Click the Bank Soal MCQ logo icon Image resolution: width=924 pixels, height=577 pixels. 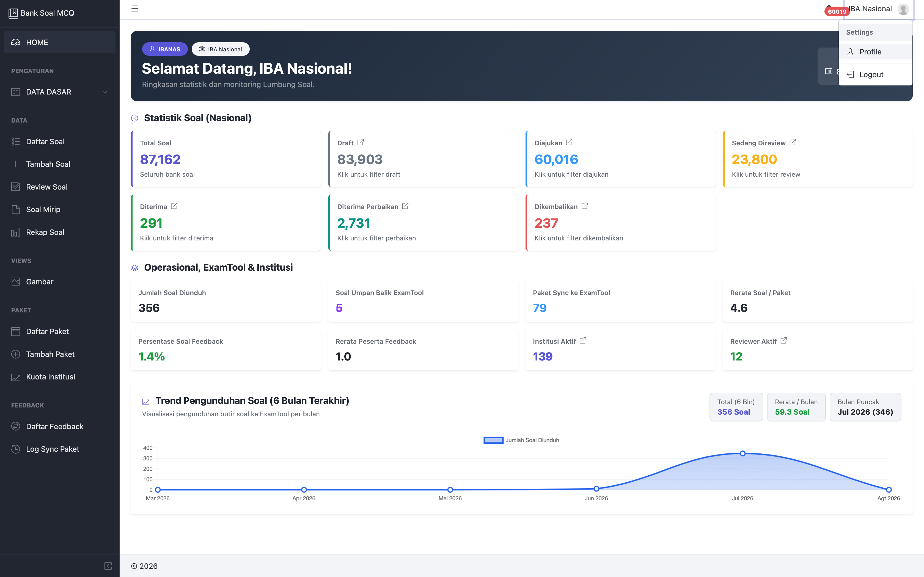(x=13, y=13)
